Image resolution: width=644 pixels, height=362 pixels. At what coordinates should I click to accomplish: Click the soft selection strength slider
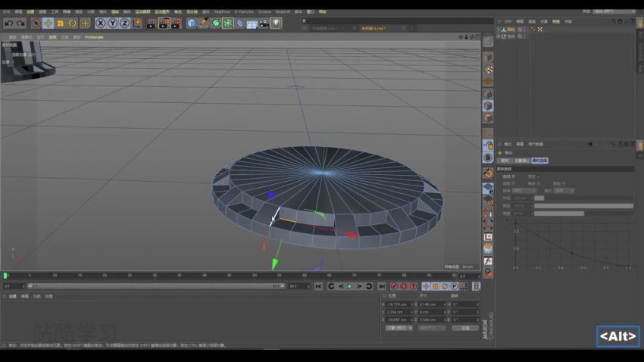coord(583,205)
